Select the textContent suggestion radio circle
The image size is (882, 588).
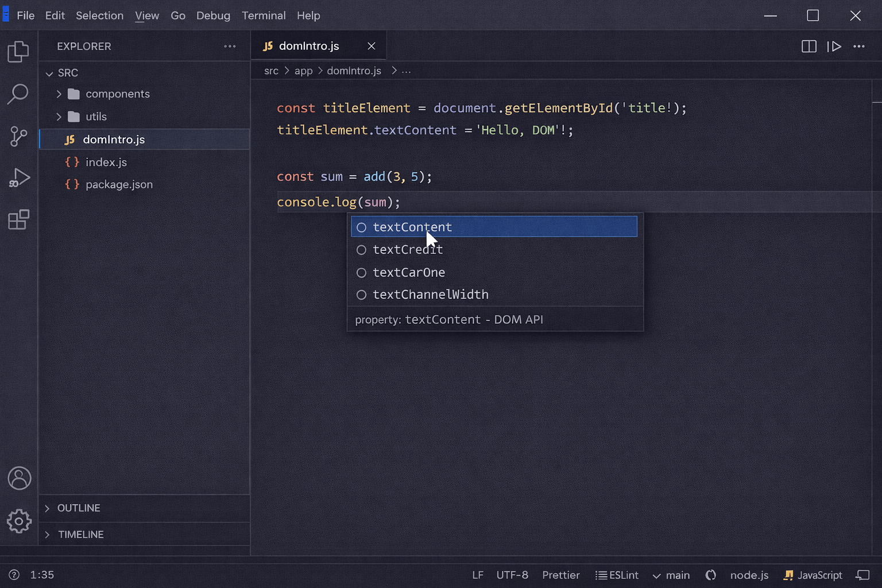[x=361, y=227]
